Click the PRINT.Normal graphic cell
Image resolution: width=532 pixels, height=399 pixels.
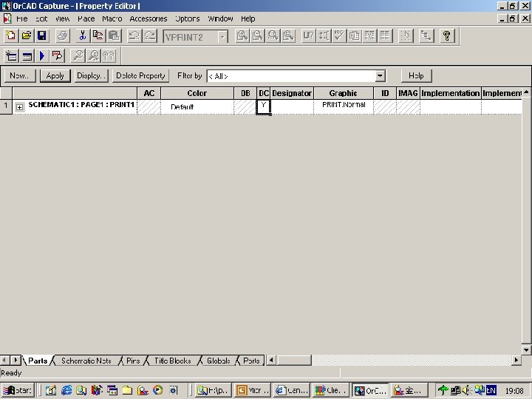coord(344,107)
